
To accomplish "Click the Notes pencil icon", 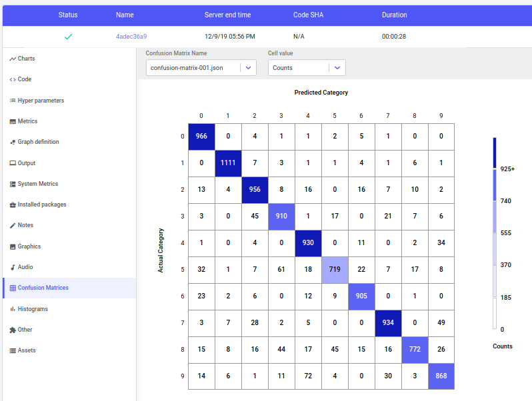I will 13,225.
